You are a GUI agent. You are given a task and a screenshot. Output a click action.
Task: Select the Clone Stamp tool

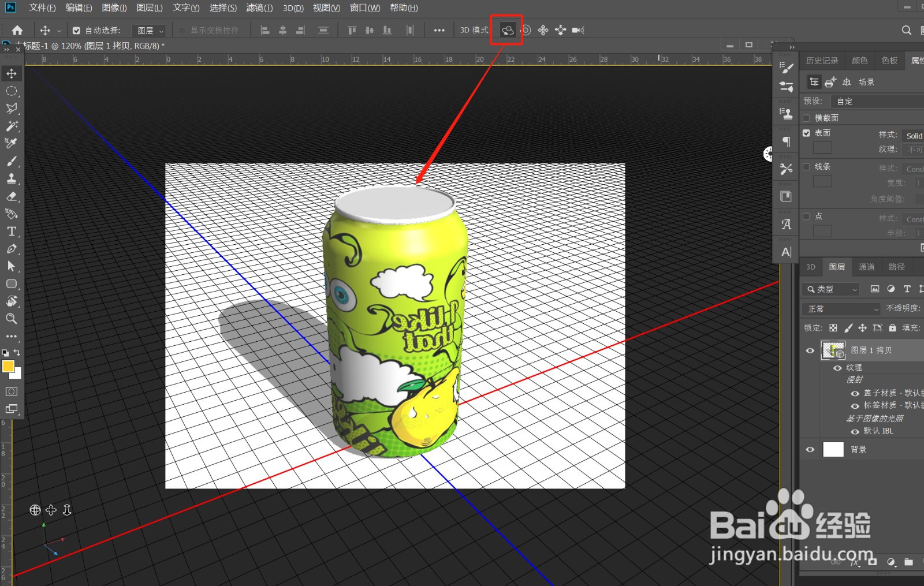click(12, 178)
